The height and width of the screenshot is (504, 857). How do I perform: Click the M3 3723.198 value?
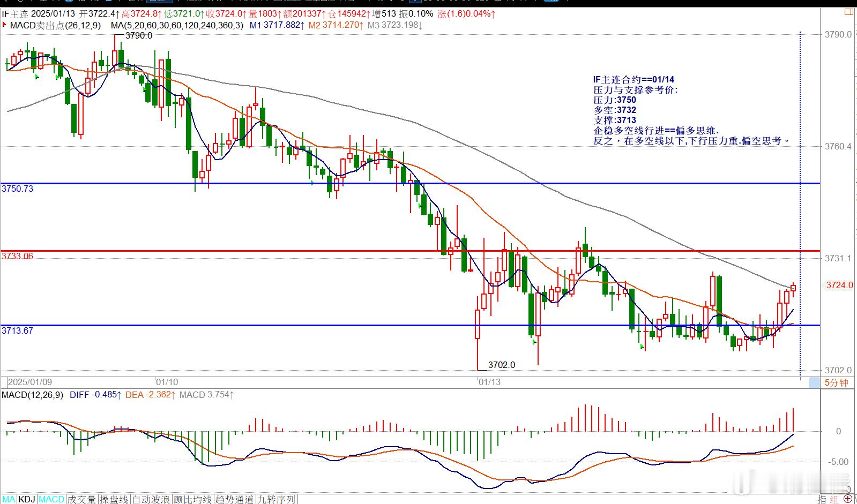(395, 25)
